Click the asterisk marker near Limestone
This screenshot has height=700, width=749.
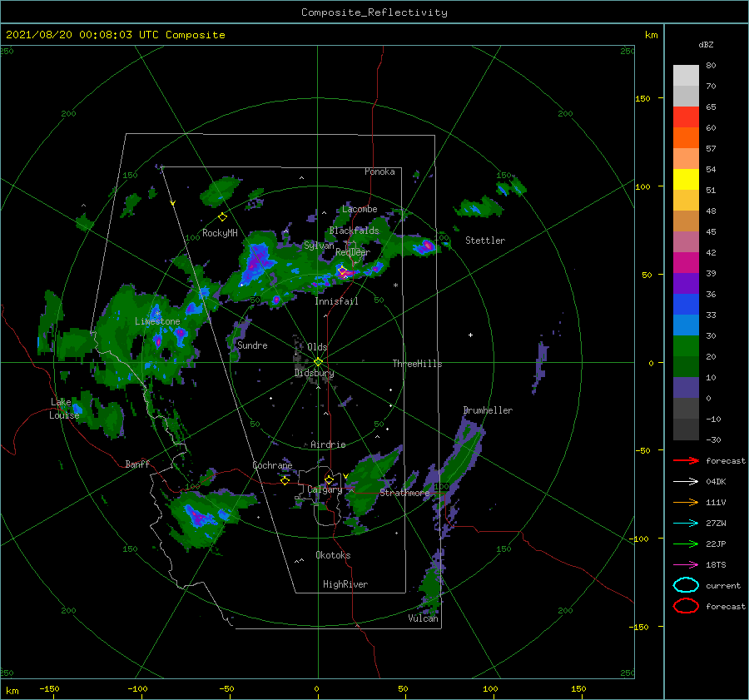click(x=157, y=314)
